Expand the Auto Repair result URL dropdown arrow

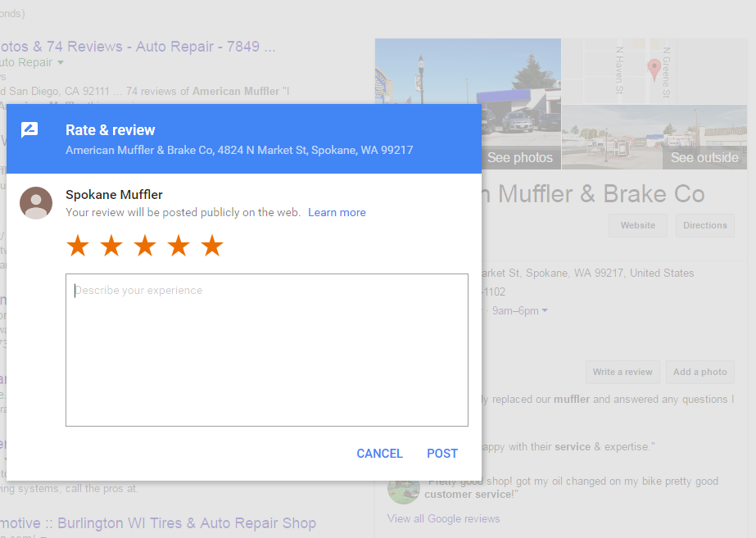[x=61, y=63]
